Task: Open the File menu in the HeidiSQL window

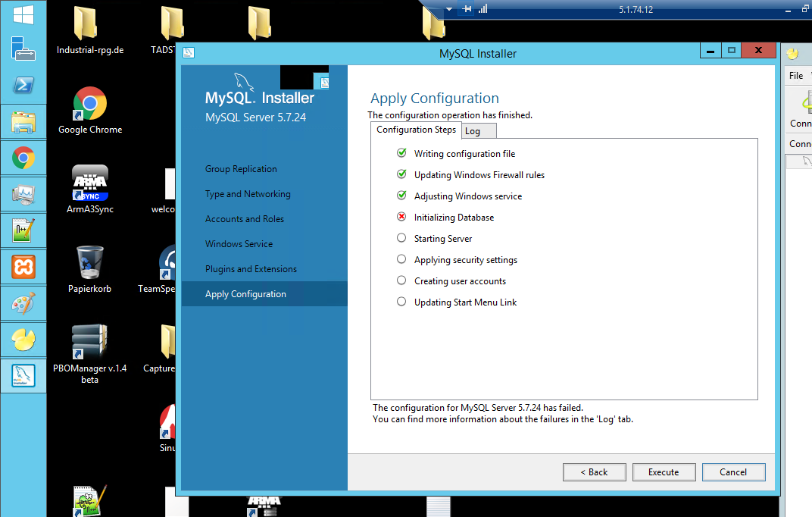Action: (x=796, y=76)
